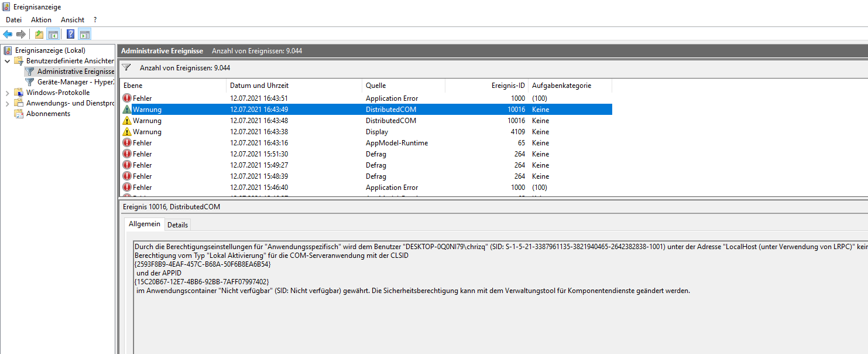Open the Ansicht menu
The width and height of the screenshot is (868, 354).
[x=73, y=20]
